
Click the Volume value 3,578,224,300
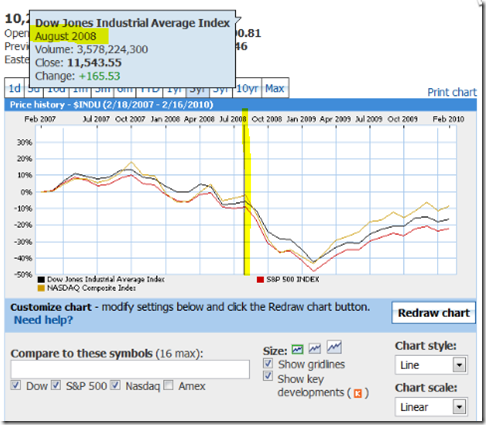click(112, 49)
